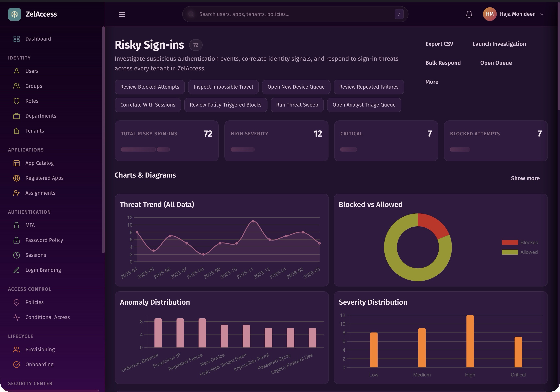Click the ZelAccess logo icon
The image size is (560, 392).
pos(15,14)
